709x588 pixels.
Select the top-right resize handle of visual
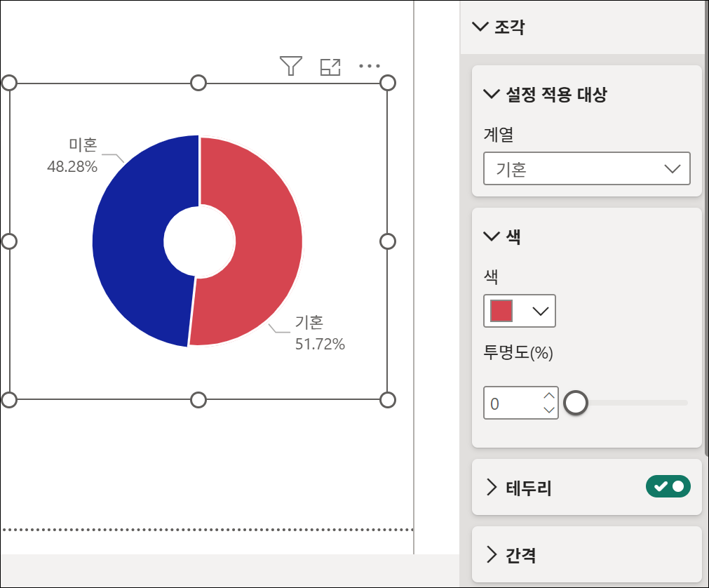[x=388, y=83]
